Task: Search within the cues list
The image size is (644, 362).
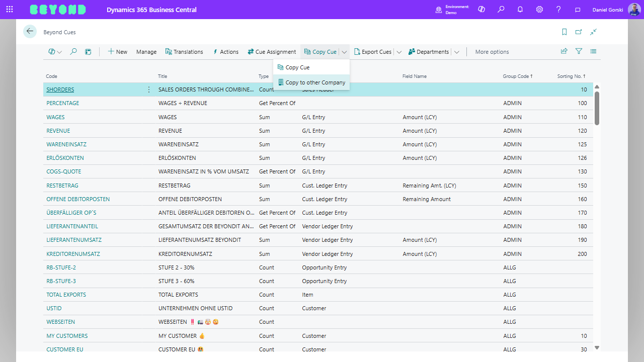Action: (73, 51)
